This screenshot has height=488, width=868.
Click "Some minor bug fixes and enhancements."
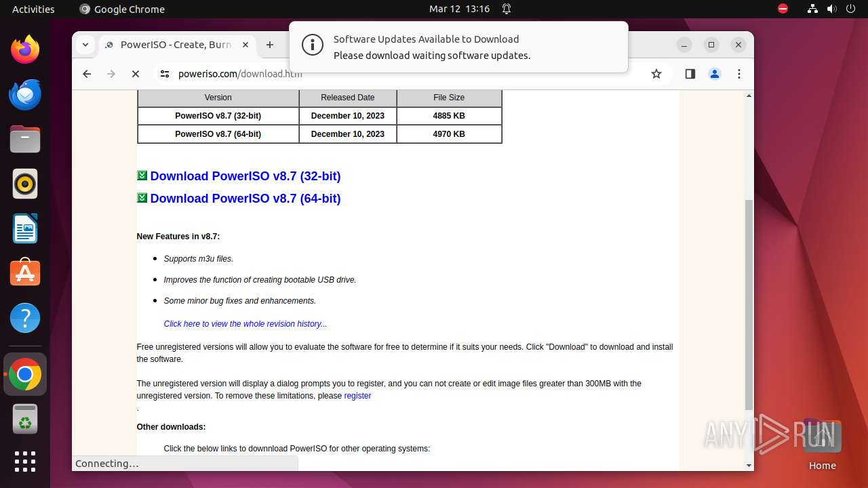click(240, 301)
